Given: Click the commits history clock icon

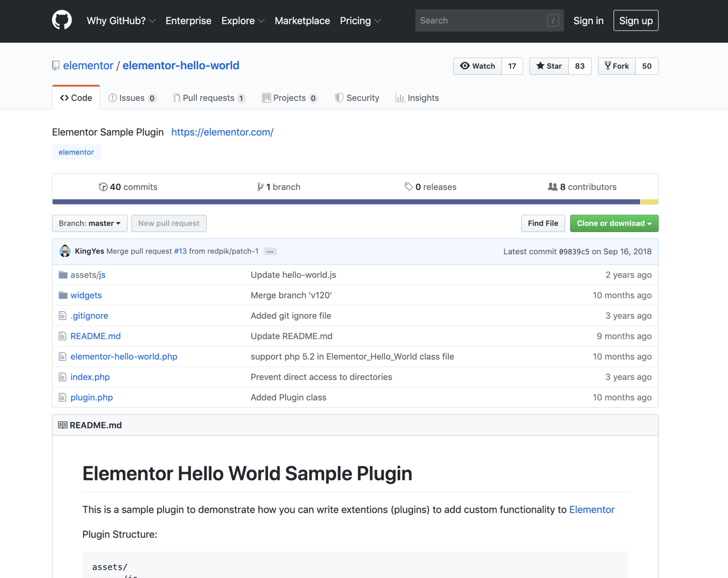Looking at the screenshot, I should point(103,187).
